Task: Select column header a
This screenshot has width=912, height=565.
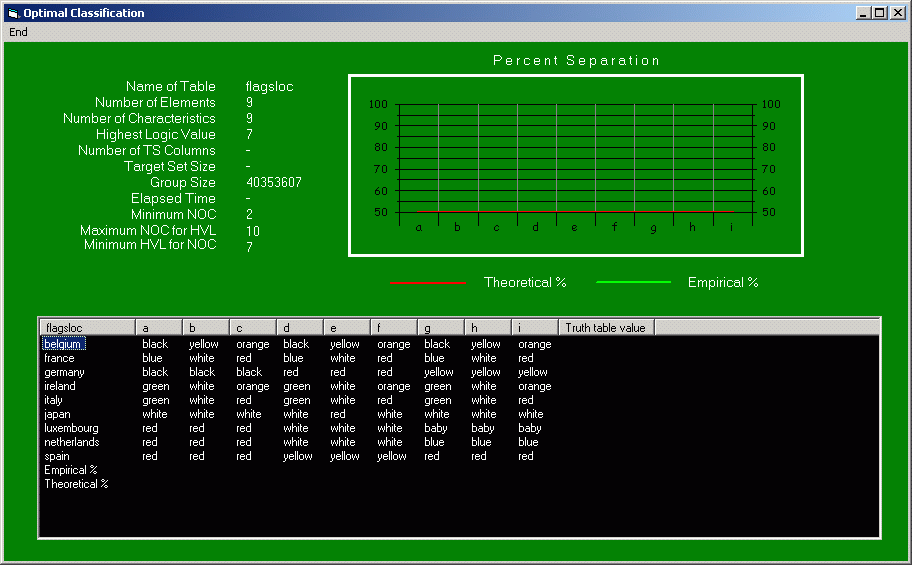Action: [x=158, y=327]
